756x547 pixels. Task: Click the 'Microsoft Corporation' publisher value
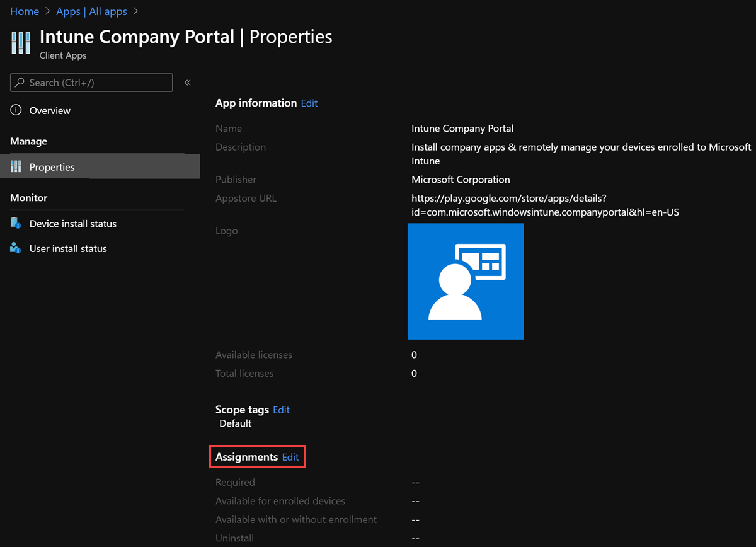[461, 180]
